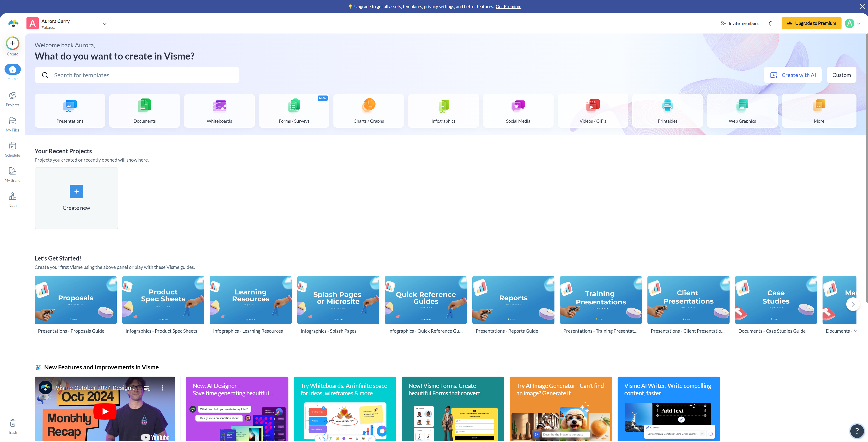
Task: Select the Forms / Surveys category
Action: click(x=294, y=111)
